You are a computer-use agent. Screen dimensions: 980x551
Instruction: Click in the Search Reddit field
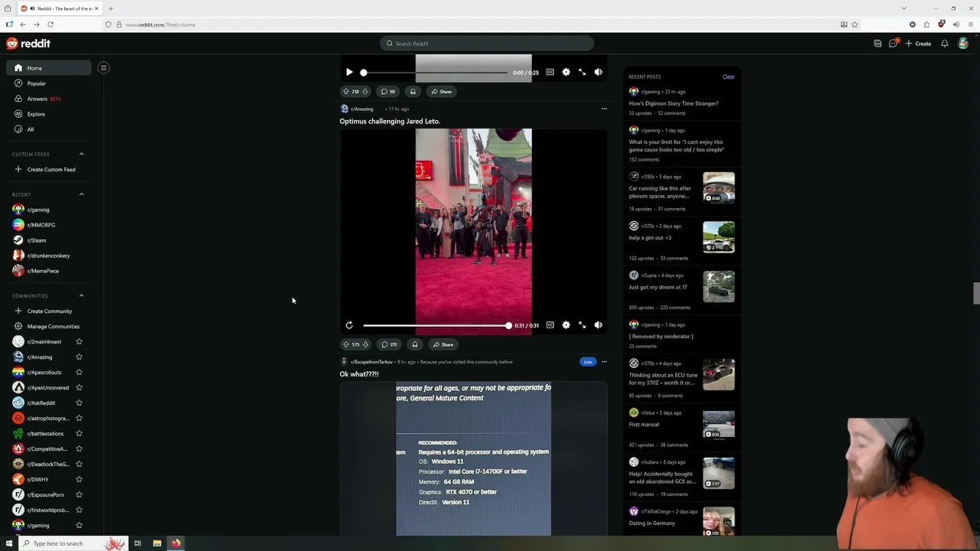click(x=487, y=44)
